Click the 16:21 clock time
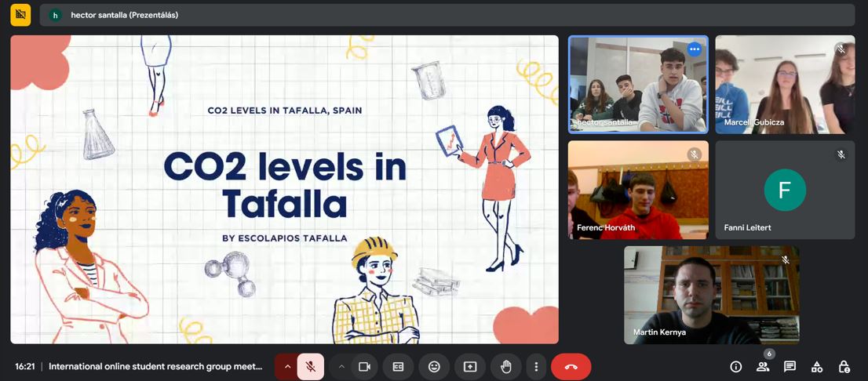 pos(25,366)
